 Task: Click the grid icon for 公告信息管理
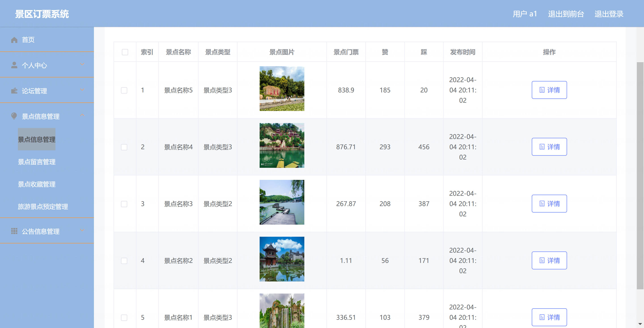tap(14, 231)
